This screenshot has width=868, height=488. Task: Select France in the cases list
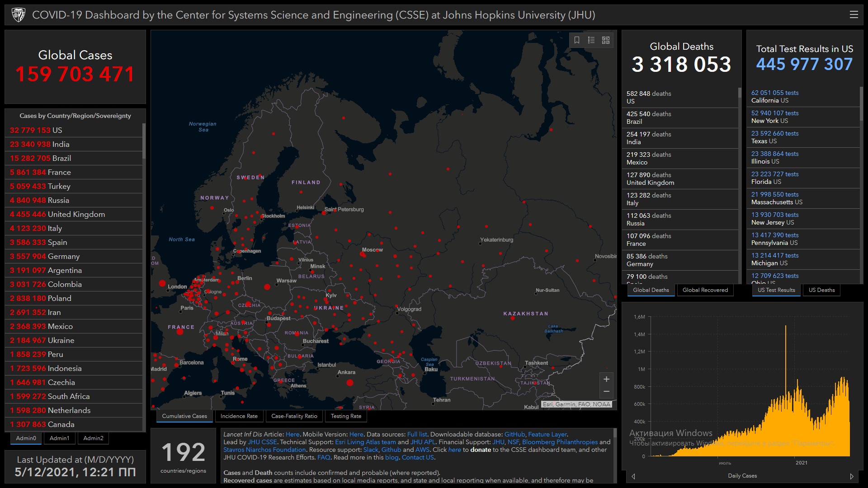tap(59, 172)
